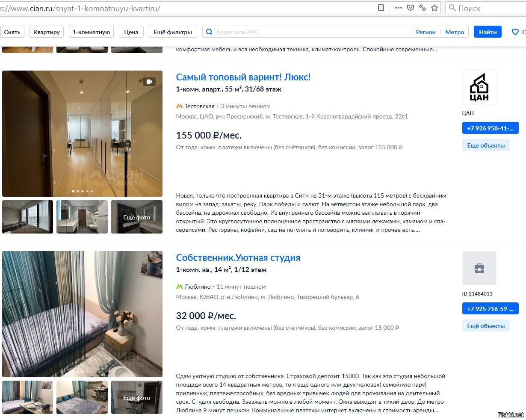
Task: Click Ещё фото thumbnail of the studio listing
Action: pyautogui.click(x=137, y=397)
